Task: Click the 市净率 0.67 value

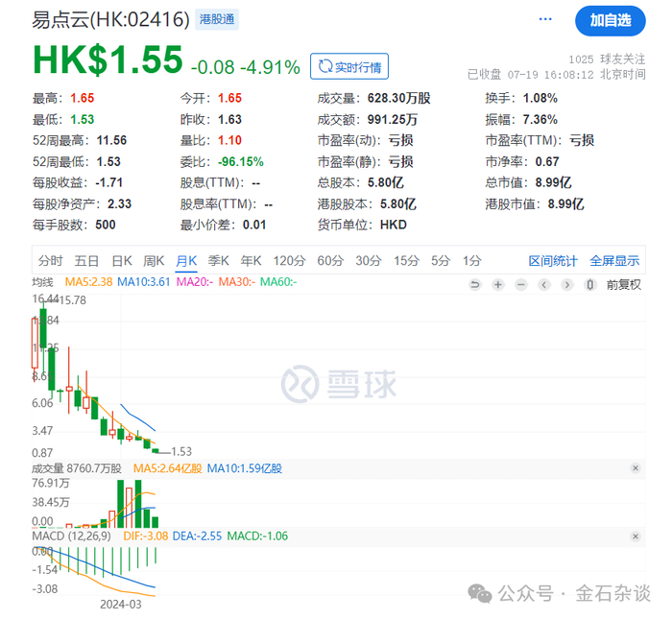Action: click(x=547, y=161)
